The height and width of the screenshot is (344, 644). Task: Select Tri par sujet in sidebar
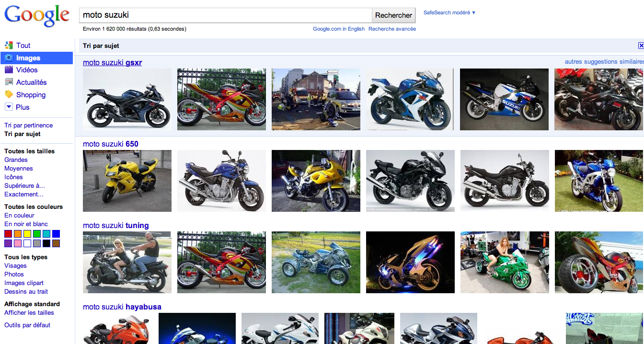click(23, 134)
